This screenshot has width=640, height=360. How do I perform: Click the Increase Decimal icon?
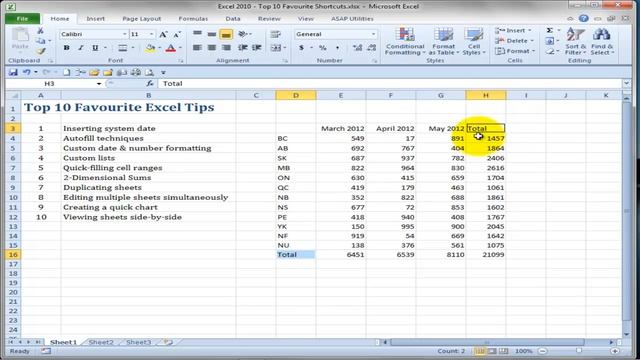(358, 48)
